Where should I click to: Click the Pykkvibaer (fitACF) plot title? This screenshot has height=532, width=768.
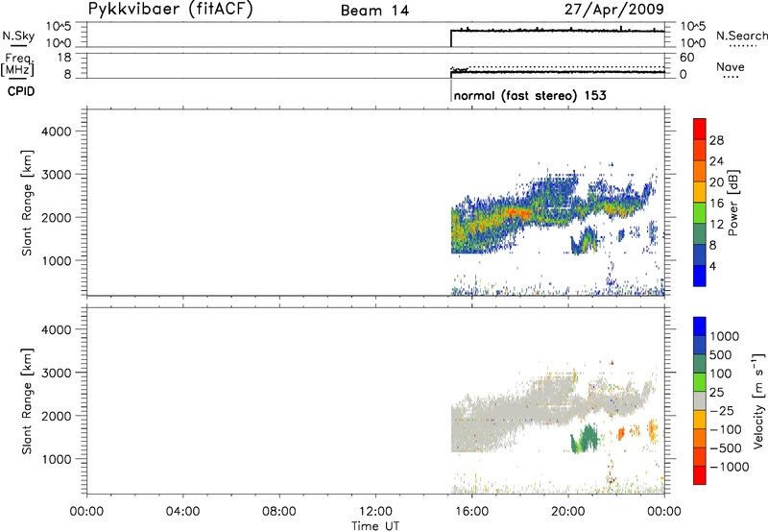(171, 9)
